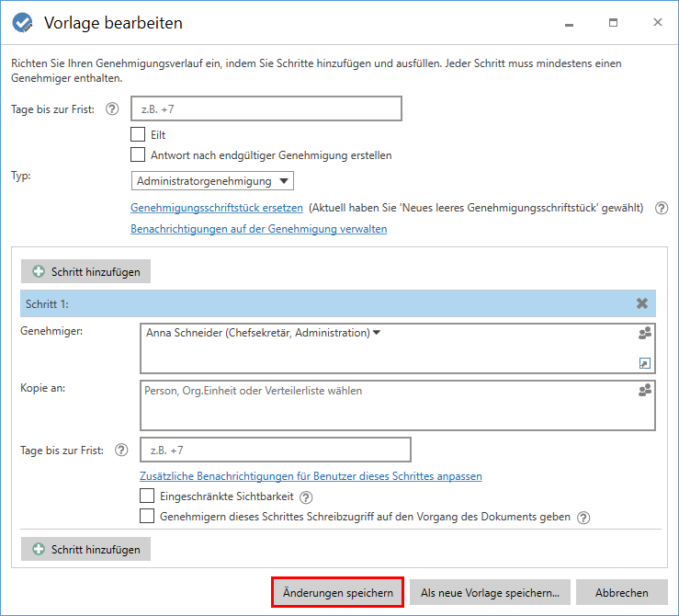679x616 pixels.
Task: Click the Vorlage bearbeiten title icon
Action: pyautogui.click(x=22, y=23)
